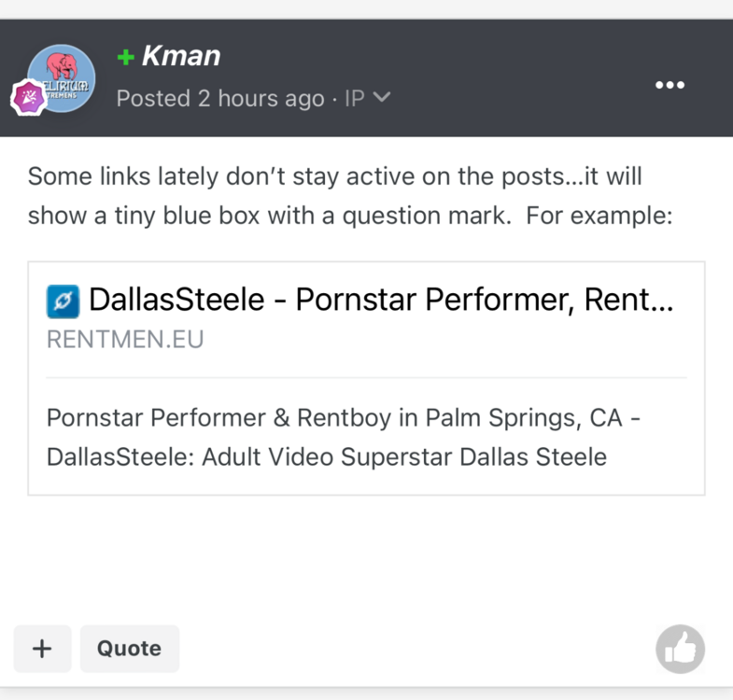Click the link preview description text
The image size is (733, 700).
(343, 437)
